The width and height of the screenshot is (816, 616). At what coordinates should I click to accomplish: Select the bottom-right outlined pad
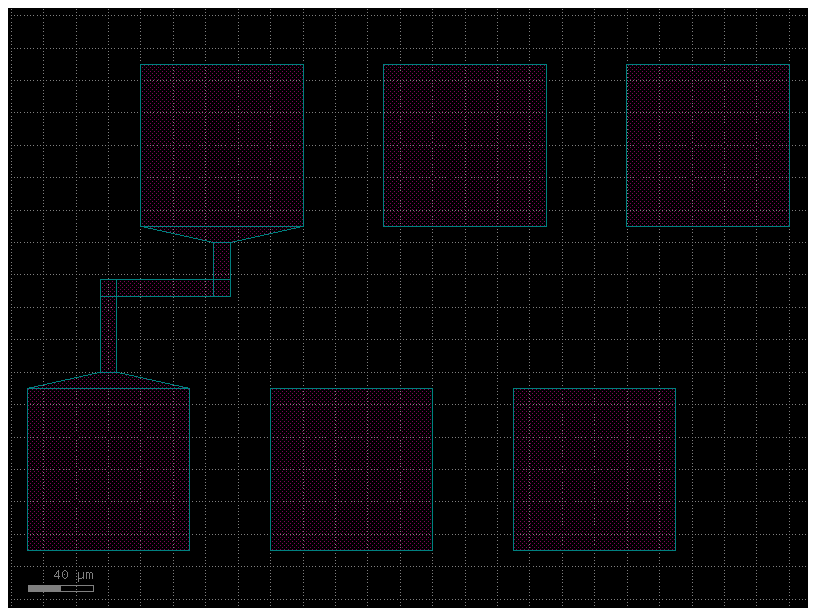click(594, 468)
